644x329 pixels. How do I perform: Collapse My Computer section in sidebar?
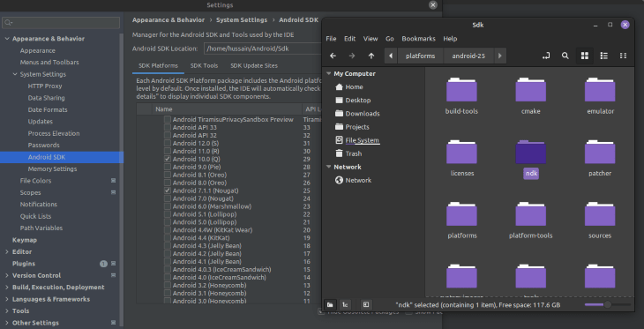328,73
